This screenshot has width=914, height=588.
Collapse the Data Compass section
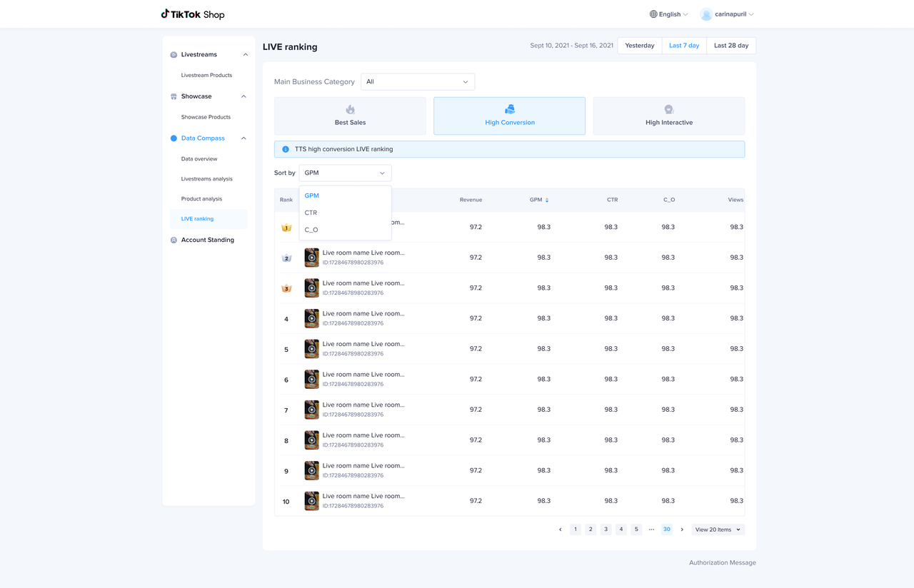[x=243, y=138]
